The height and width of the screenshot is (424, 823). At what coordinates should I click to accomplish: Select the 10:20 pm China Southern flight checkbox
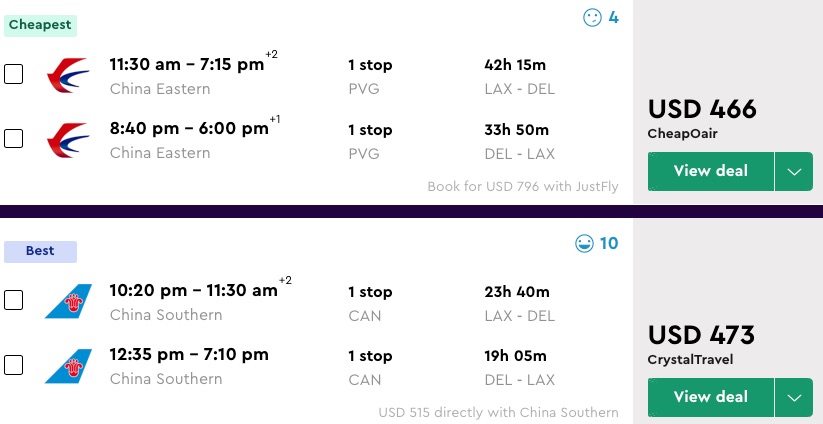pyautogui.click(x=14, y=301)
